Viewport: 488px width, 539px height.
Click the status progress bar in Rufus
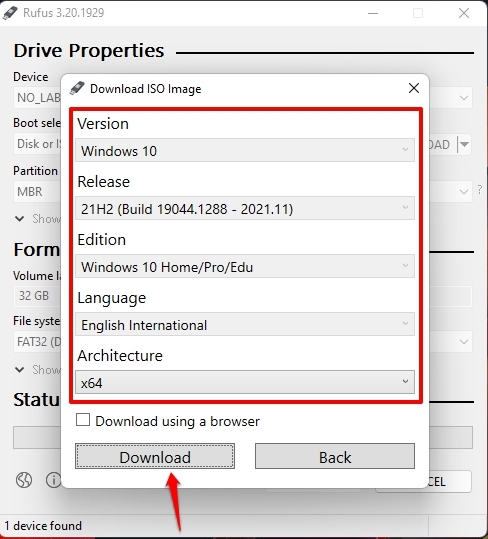coord(37,437)
